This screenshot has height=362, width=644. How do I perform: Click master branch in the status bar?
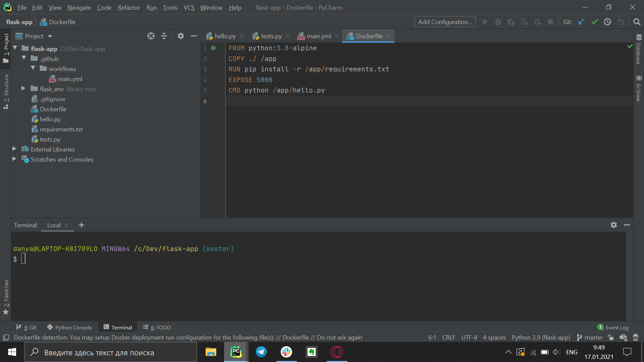tap(590, 337)
